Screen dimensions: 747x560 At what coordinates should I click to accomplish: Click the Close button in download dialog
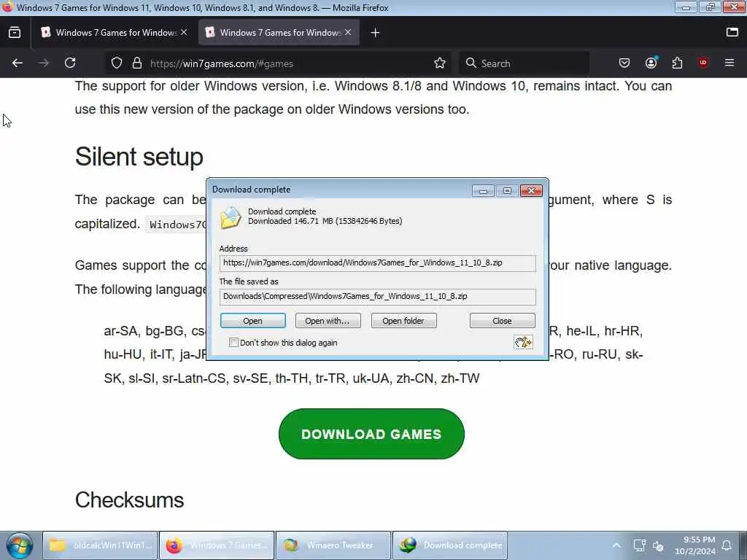(x=502, y=321)
